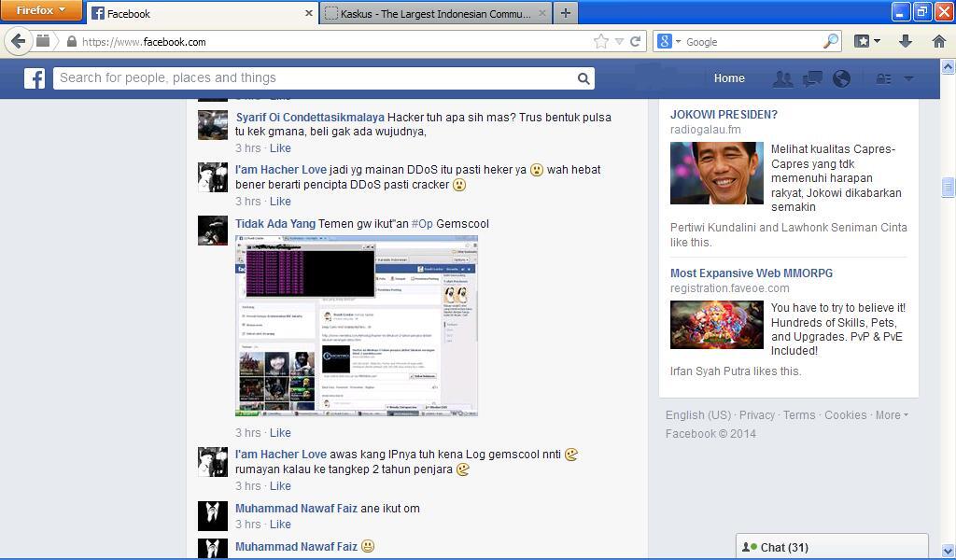Reload the page using the refresh icon
Viewport: 956px width, 560px height.
tap(636, 41)
